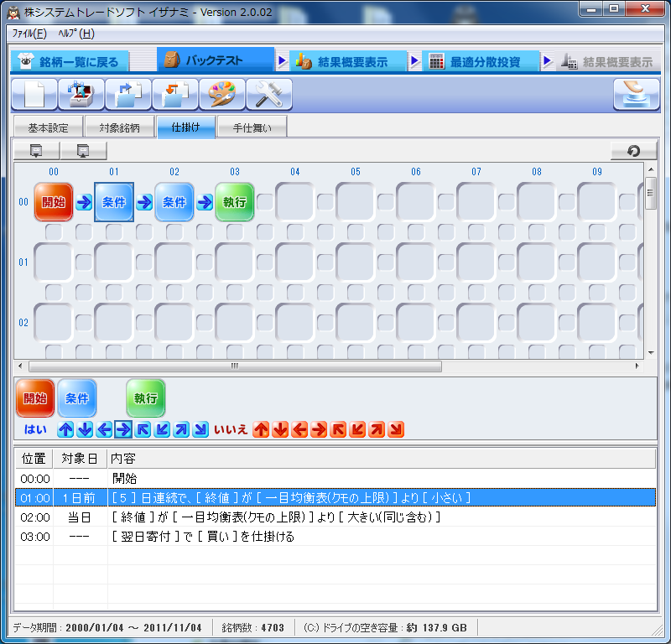Select the list row 00:00 開始
Viewport: 671px width, 644px height.
[x=335, y=479]
